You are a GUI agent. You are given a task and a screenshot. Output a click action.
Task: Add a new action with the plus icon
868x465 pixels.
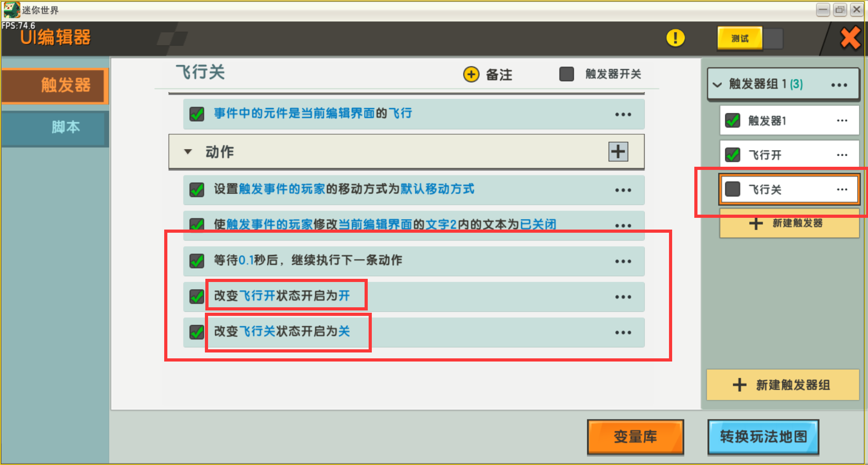click(618, 151)
